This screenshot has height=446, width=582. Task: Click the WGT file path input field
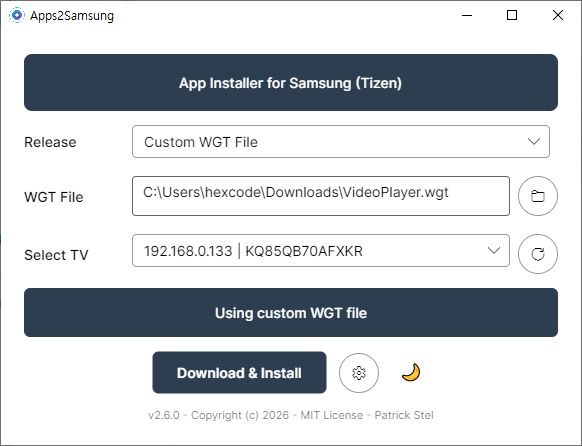321,196
